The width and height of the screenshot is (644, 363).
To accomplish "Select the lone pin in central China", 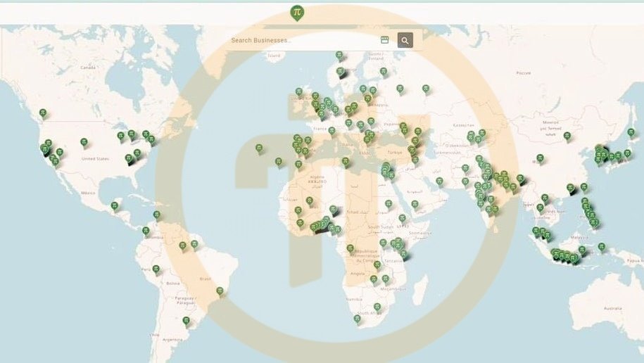I will [x=540, y=159].
